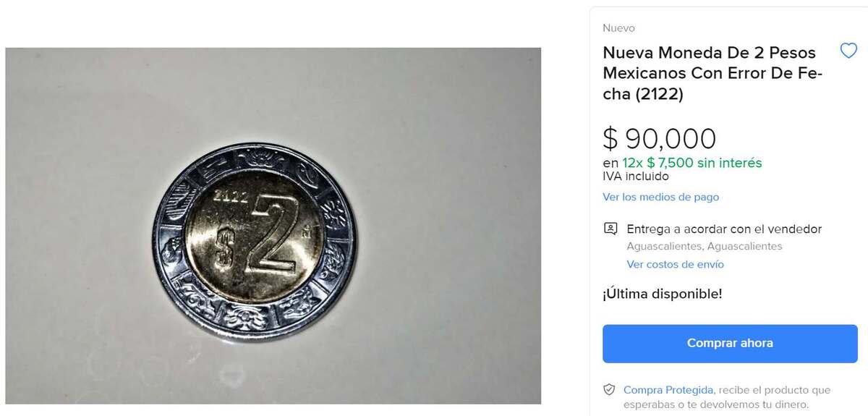The image size is (868, 416).
Task: Select the 12x $ 7,500 sin interés text
Action: 692,163
